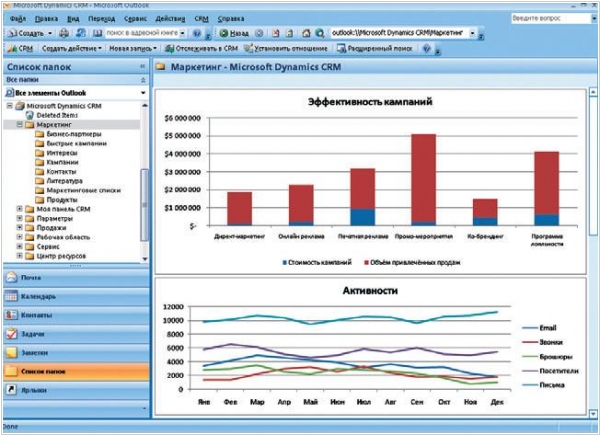Screen dimensions: 600x435
Task: Collapse the Все папки section chevron
Action: [143, 80]
